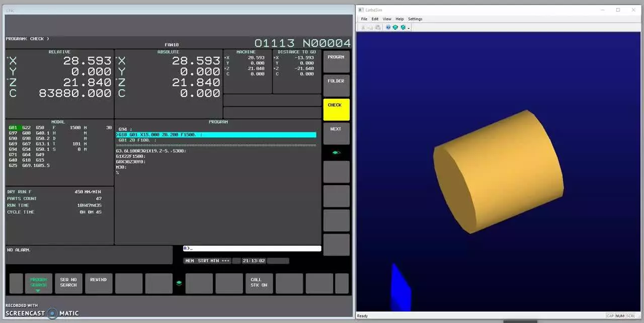Screen dimensions: 644x323
Task: Open the File menu in LatheSim
Action: click(x=364, y=19)
